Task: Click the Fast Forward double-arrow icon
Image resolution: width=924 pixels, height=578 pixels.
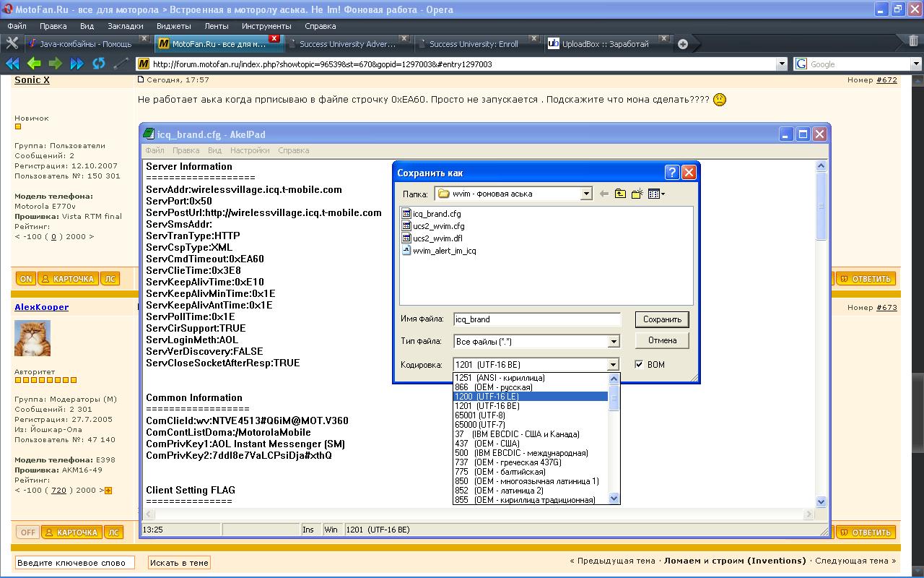Action: pyautogui.click(x=77, y=64)
